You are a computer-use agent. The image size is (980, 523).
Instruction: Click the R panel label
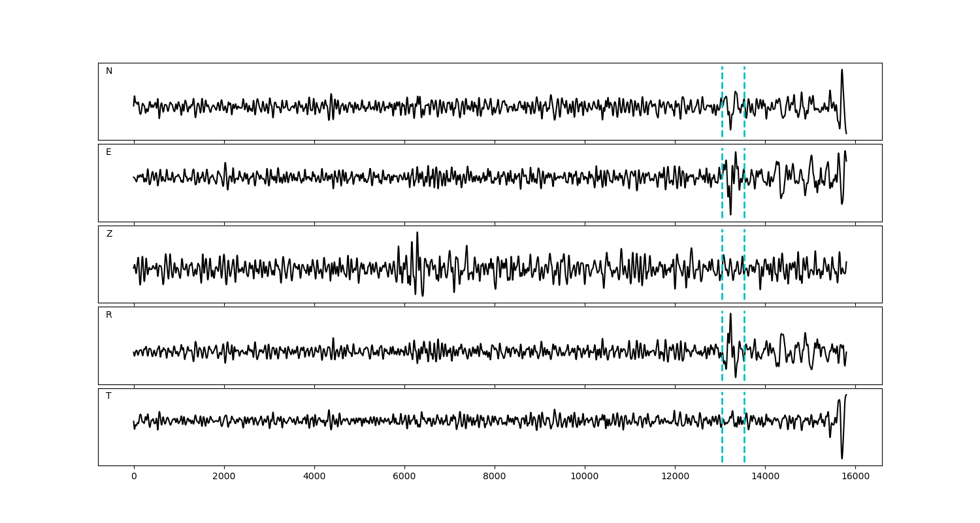(108, 315)
